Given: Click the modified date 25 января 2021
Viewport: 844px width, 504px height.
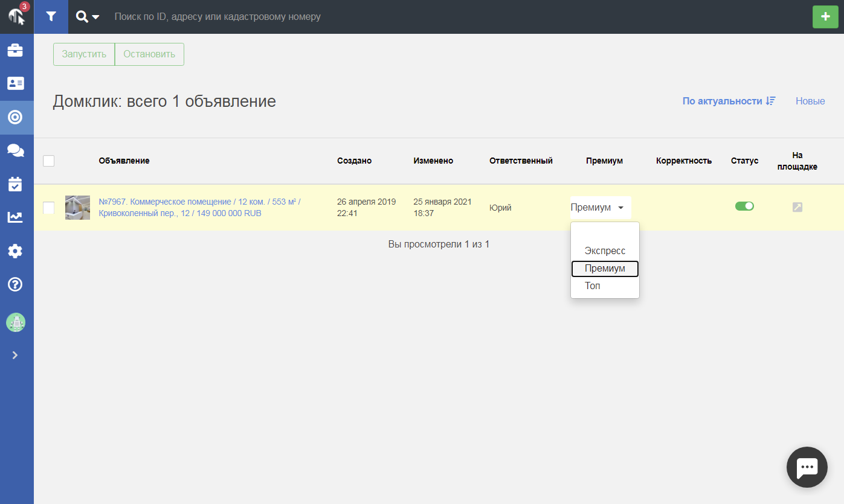Looking at the screenshot, I should pyautogui.click(x=443, y=208).
